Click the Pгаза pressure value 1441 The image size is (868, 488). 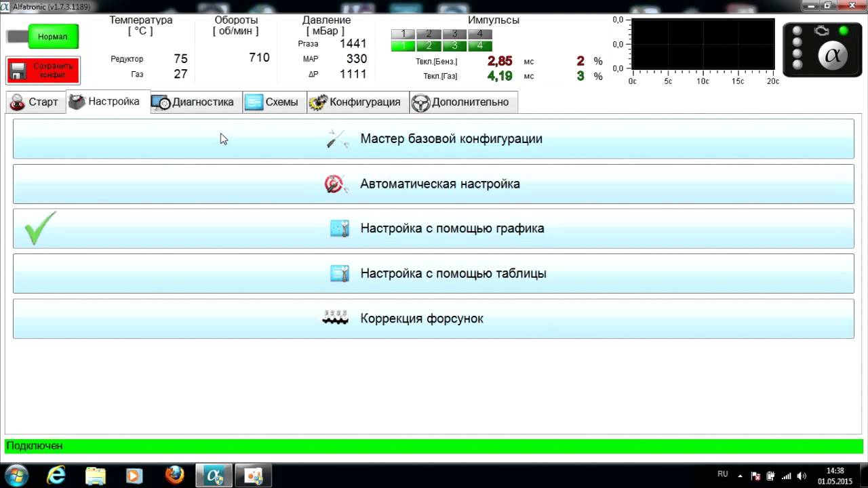point(353,43)
